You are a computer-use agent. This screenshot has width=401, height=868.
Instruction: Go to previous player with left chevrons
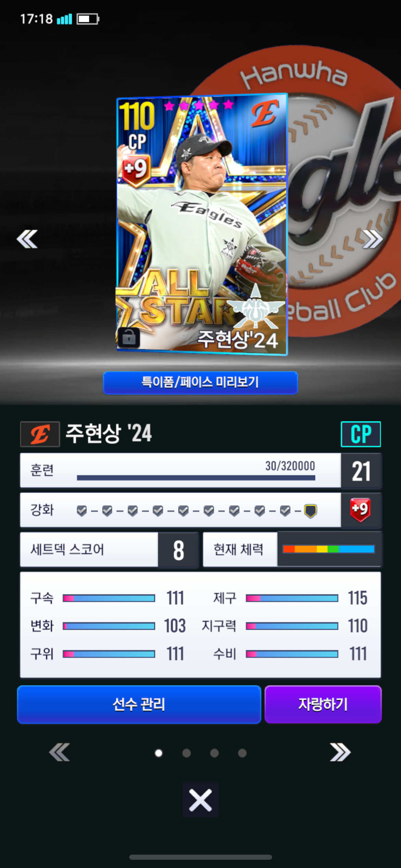coord(27,239)
